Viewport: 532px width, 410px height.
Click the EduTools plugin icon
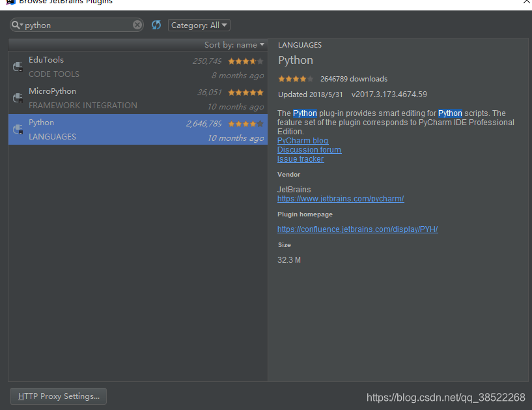tap(18, 66)
